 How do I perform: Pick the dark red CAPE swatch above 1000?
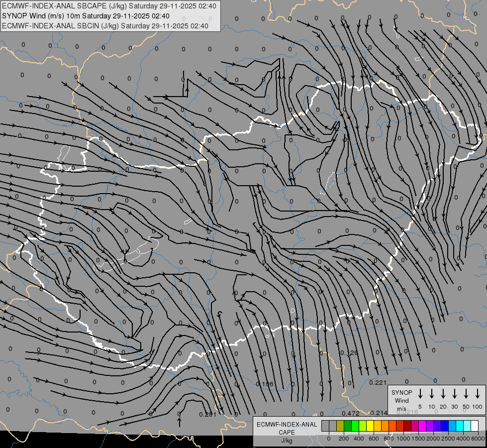407,426
